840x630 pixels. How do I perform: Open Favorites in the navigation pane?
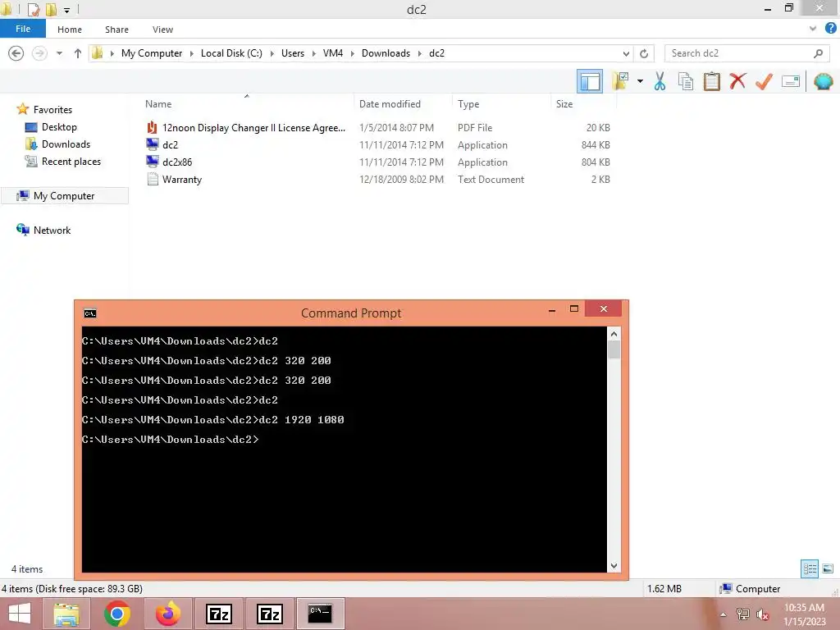[52, 109]
